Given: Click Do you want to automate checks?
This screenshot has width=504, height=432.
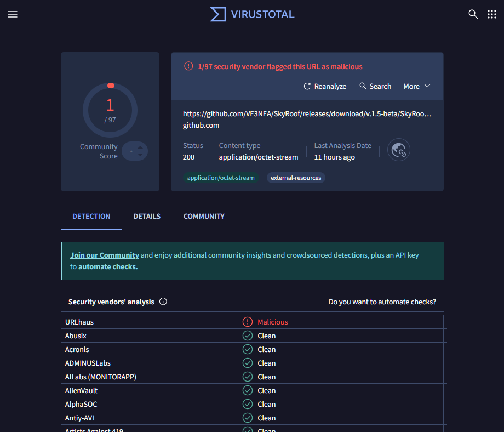Looking at the screenshot, I should [382, 302].
